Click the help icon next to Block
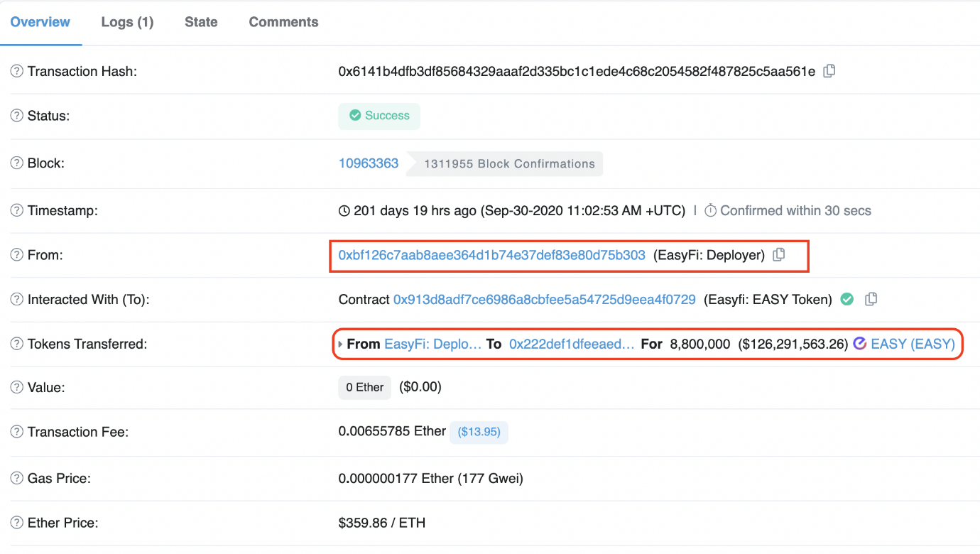Viewport: 980px width, 554px height. point(17,163)
